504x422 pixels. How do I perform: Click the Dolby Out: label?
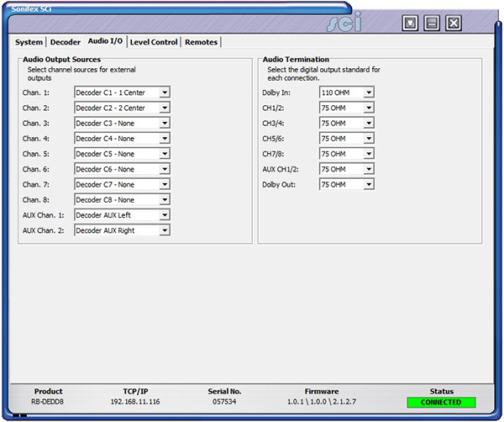[x=279, y=185]
